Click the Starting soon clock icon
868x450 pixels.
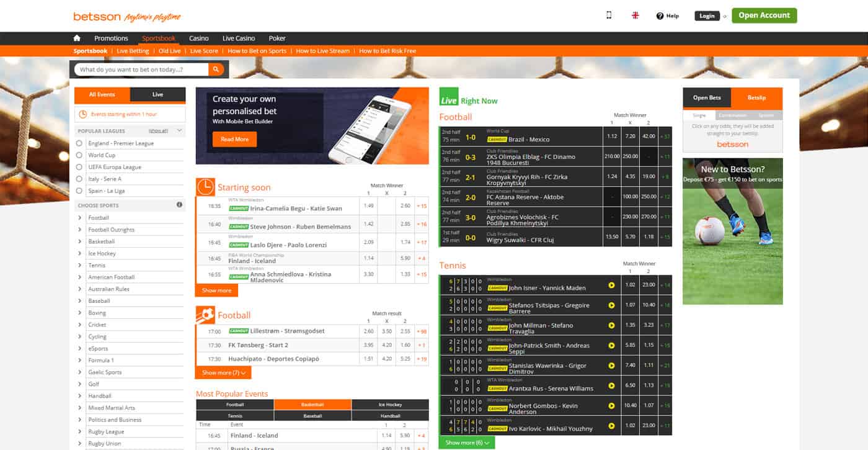coord(205,187)
